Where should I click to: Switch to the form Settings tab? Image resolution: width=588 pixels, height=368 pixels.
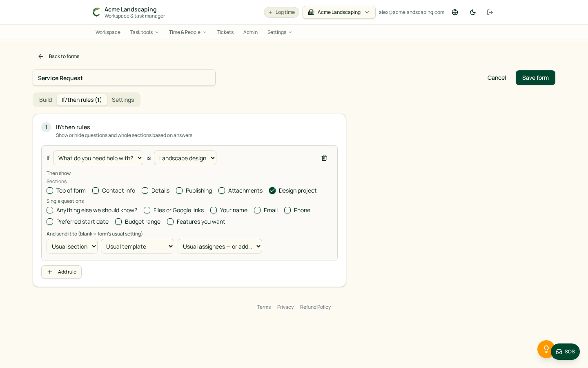(123, 100)
